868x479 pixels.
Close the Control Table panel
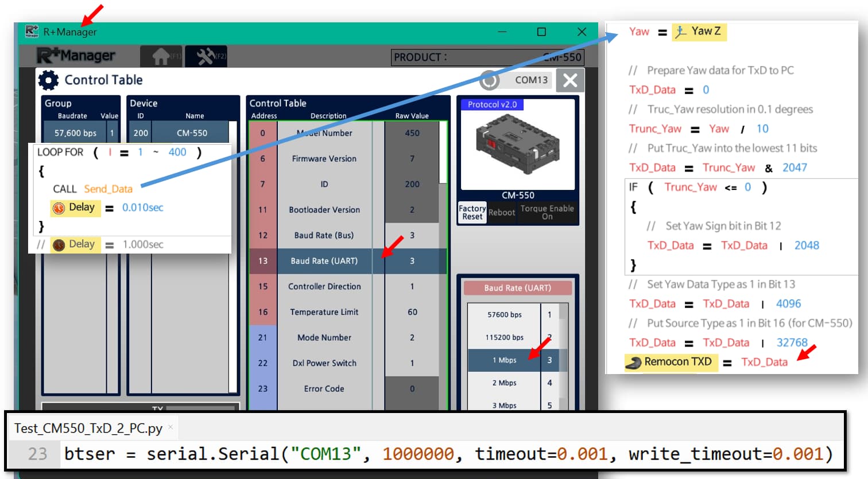[x=570, y=80]
